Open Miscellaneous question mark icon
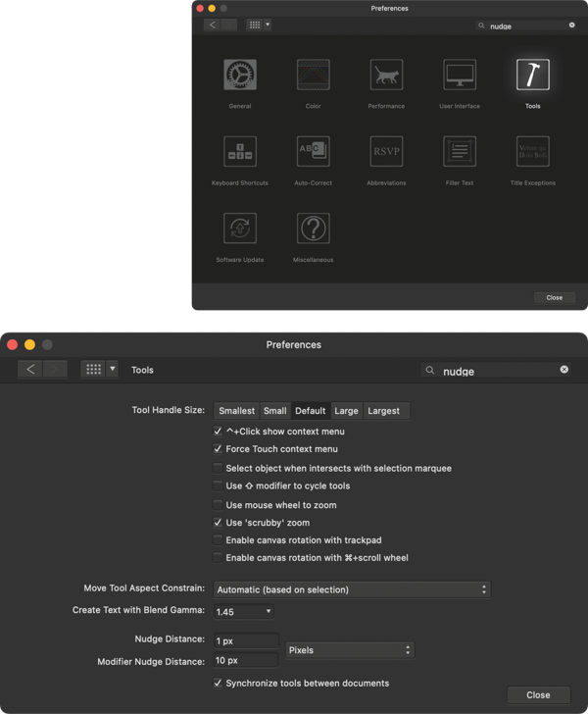 [314, 229]
